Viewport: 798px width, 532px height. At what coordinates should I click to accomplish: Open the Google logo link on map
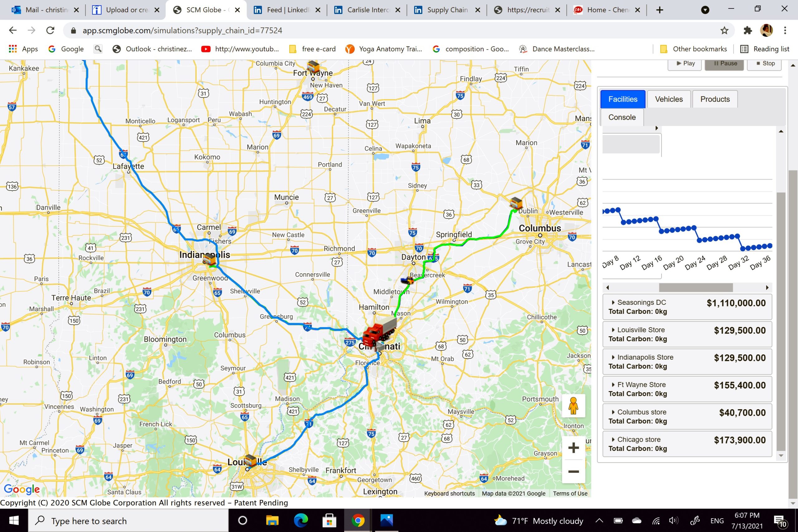click(x=22, y=489)
